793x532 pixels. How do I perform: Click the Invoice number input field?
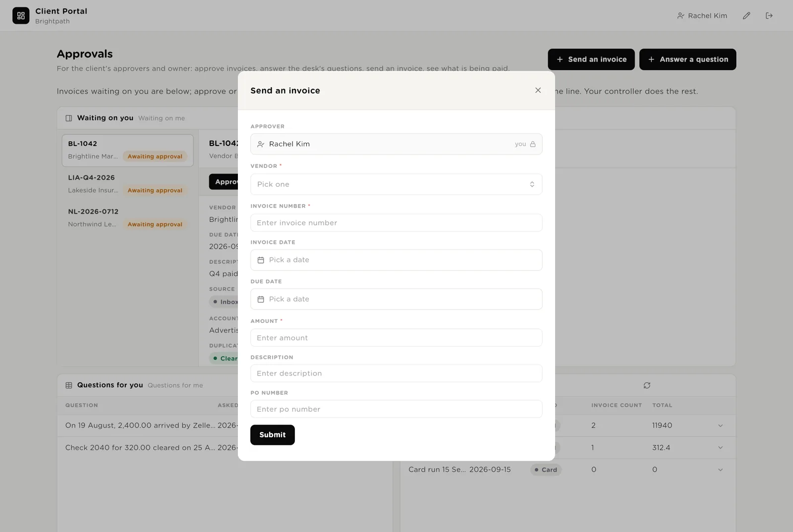(396, 223)
